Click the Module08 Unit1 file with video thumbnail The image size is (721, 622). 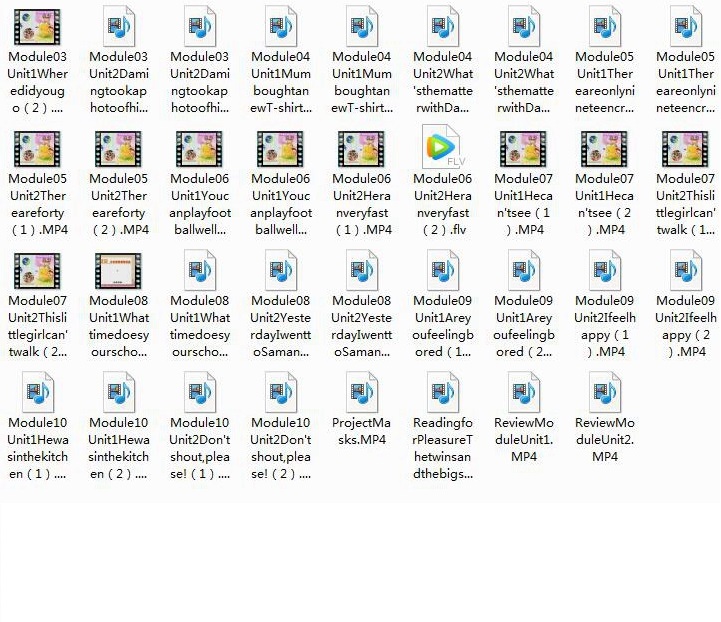coord(118,270)
